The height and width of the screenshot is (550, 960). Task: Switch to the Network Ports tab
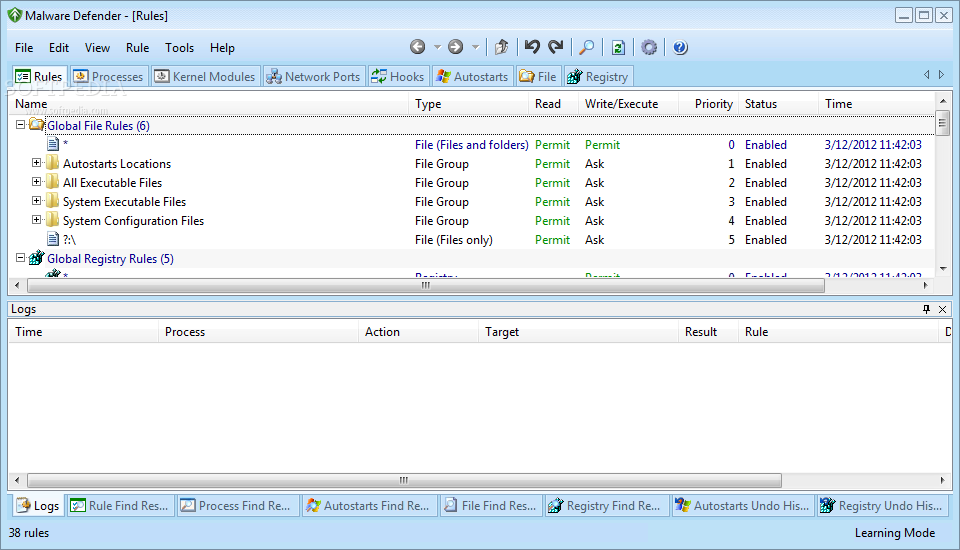(314, 77)
